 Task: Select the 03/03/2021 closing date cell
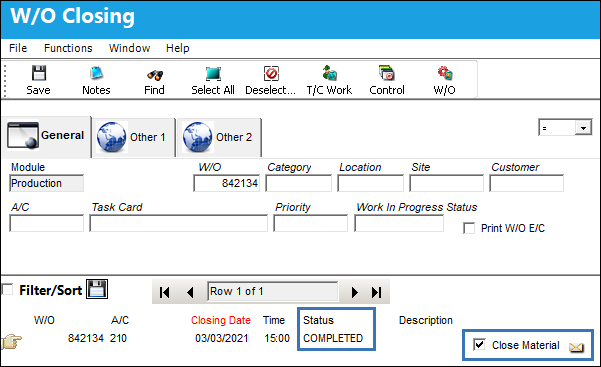tap(222, 338)
